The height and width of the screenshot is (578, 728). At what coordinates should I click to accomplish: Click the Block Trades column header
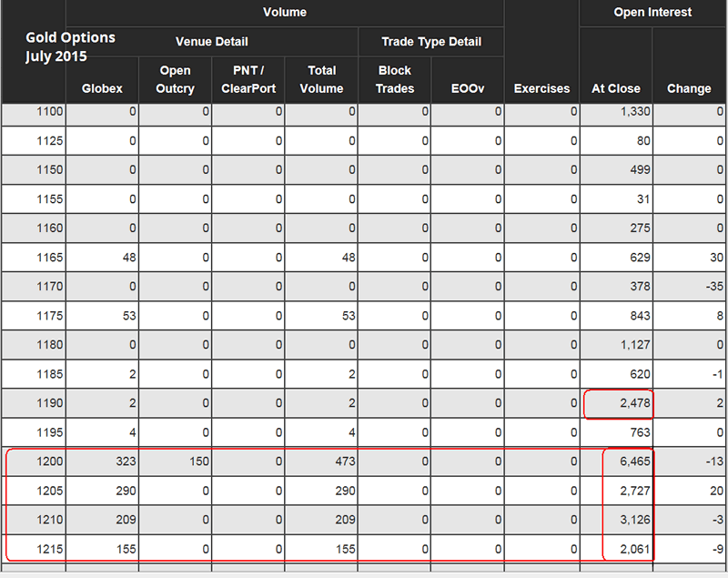394,79
